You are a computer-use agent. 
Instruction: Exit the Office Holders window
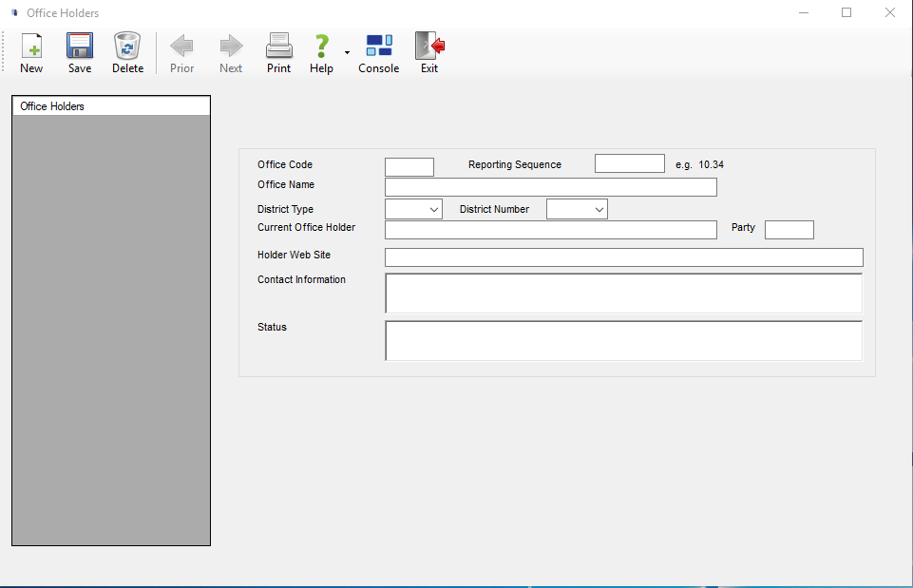pyautogui.click(x=429, y=53)
